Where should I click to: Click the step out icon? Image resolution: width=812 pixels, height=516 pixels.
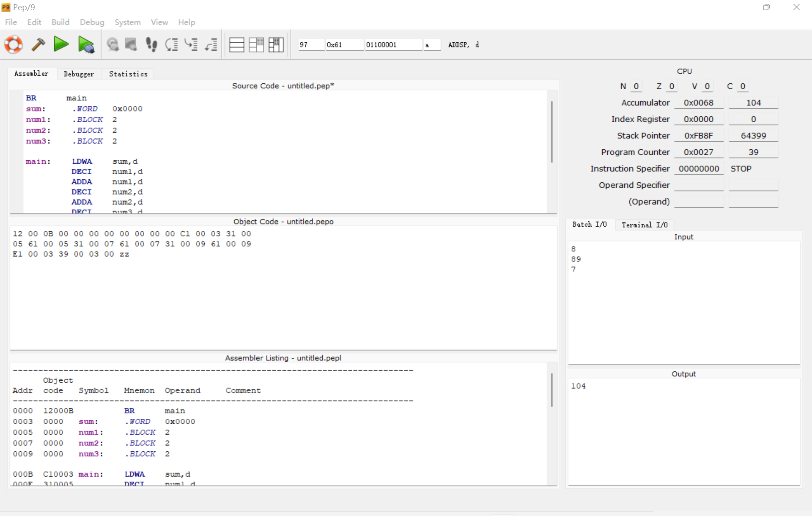(211, 44)
